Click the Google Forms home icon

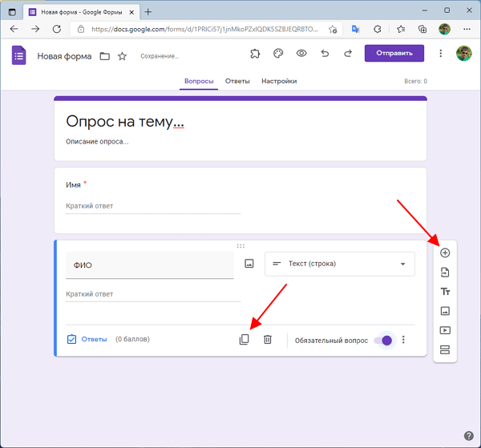(18, 55)
